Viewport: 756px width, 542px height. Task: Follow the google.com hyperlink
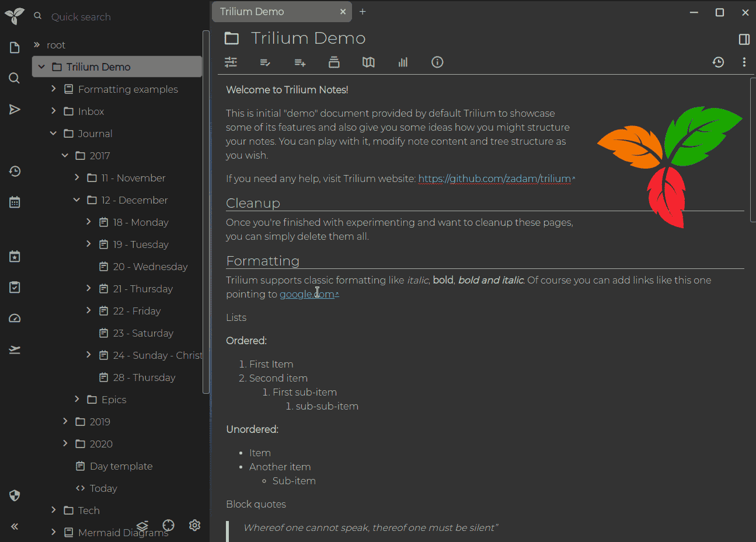[x=306, y=295]
